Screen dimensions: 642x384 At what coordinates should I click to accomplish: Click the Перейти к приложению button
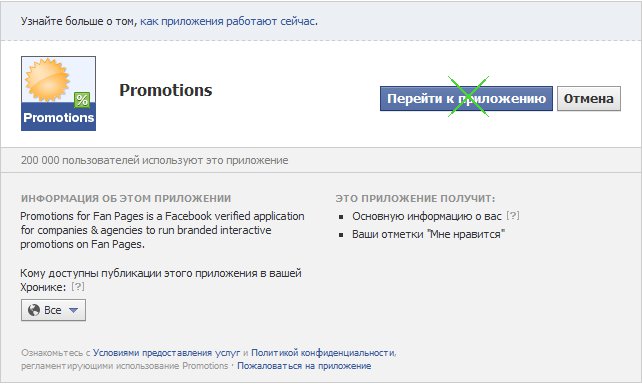(x=466, y=99)
